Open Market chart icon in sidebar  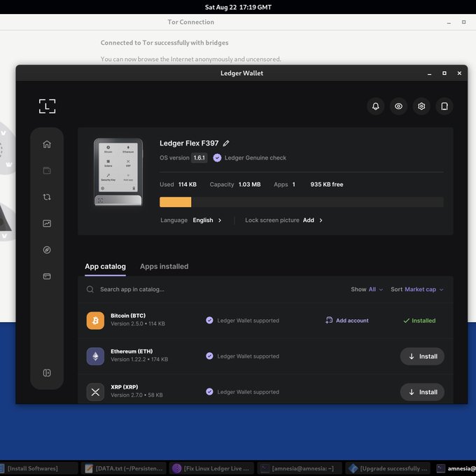click(47, 223)
